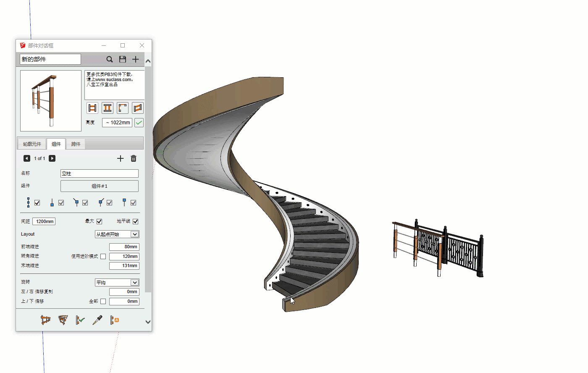
Task: Click the post with green check icon
Action: 80,320
